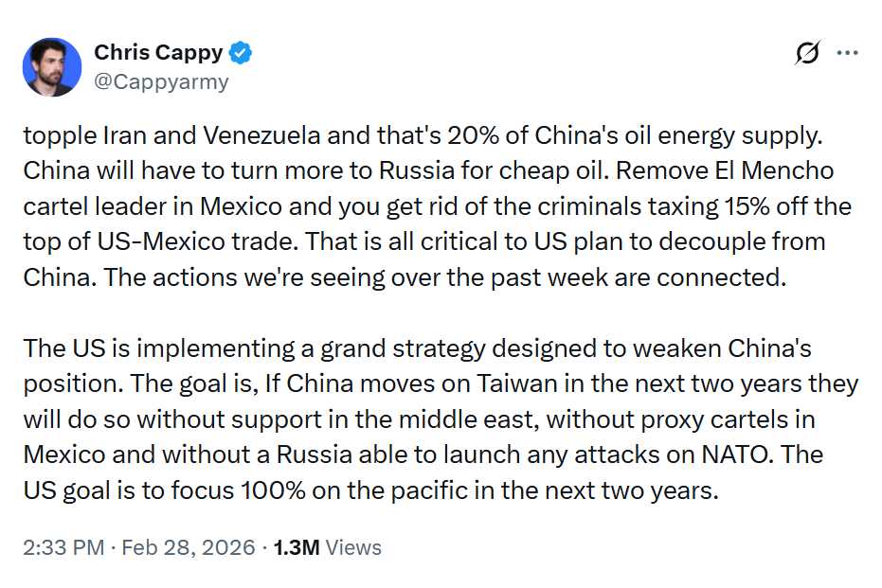Open the @Cappyarmy handle link

click(161, 81)
